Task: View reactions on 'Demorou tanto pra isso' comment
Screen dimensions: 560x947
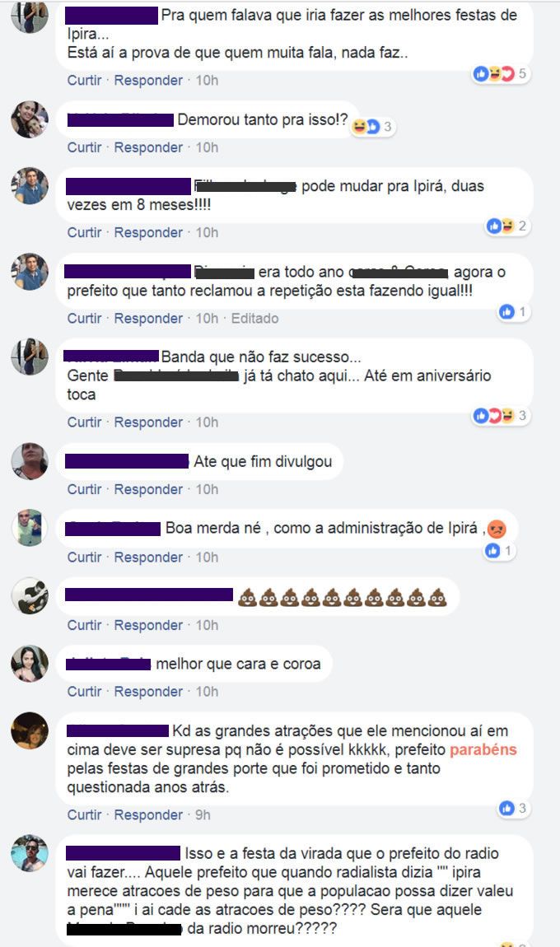Action: pos(373,126)
